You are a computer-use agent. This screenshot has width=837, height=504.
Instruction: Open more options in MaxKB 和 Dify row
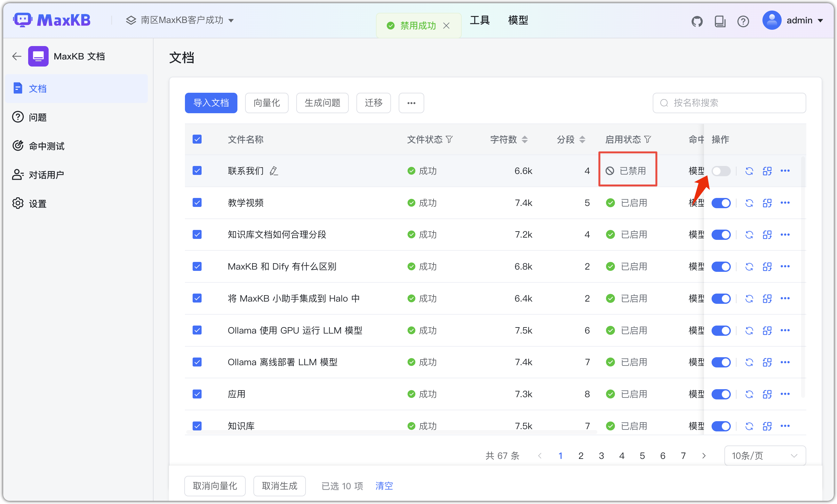tap(785, 266)
